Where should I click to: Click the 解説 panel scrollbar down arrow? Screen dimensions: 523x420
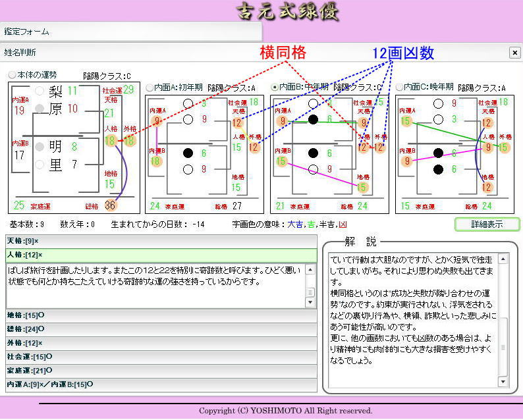503,382
